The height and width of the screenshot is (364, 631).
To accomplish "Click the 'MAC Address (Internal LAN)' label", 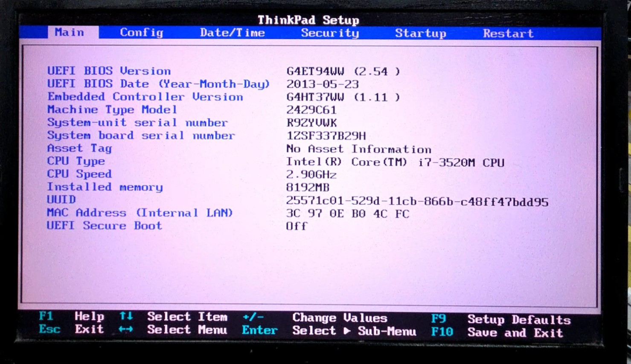I will pos(140,213).
